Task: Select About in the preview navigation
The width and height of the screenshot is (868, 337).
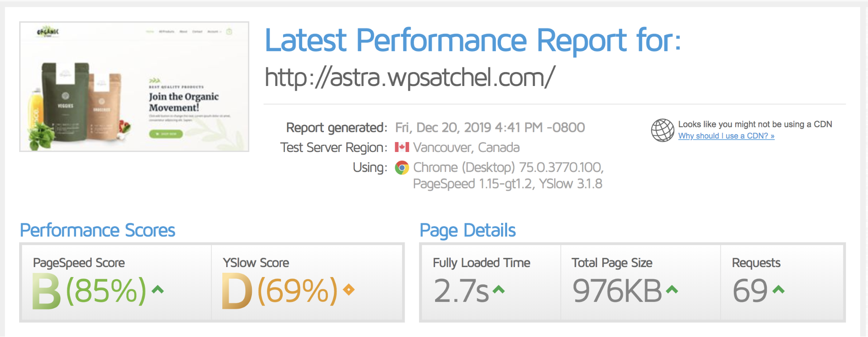Action: tap(184, 32)
